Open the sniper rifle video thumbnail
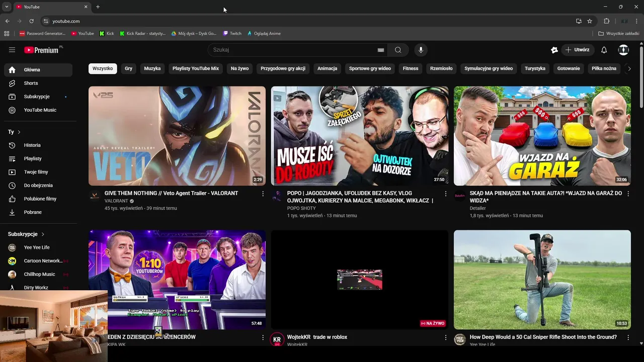 (542, 280)
